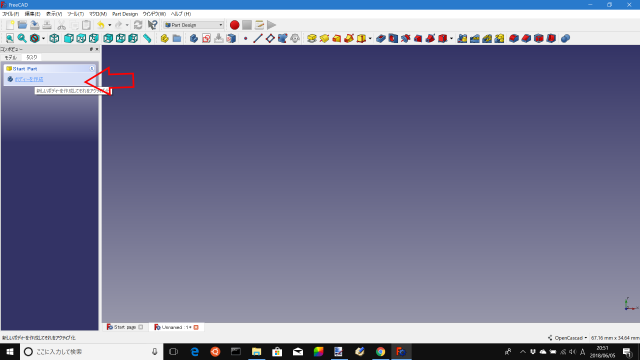Float the combo view panel
Viewport: 640px width, 360px height.
(x=91, y=49)
